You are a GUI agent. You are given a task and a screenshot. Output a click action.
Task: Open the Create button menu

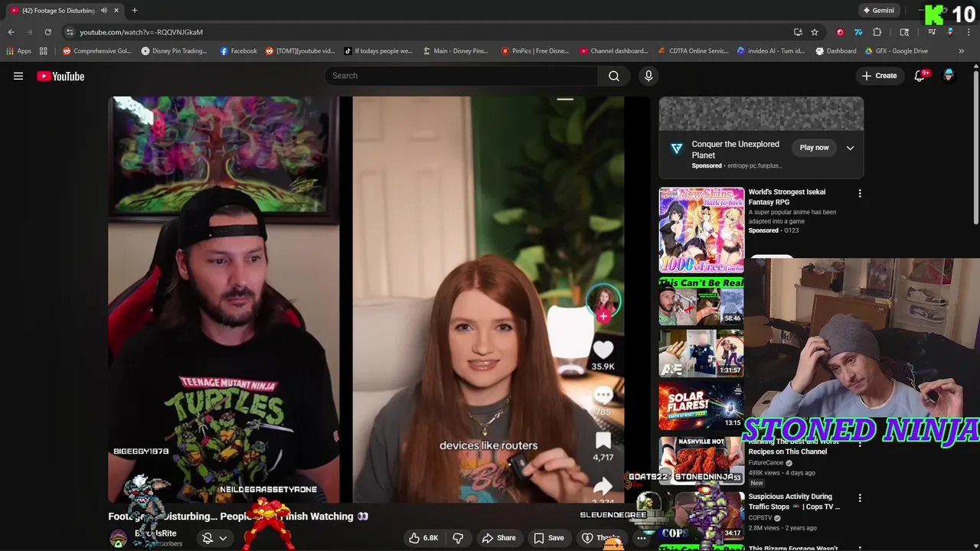(x=879, y=76)
